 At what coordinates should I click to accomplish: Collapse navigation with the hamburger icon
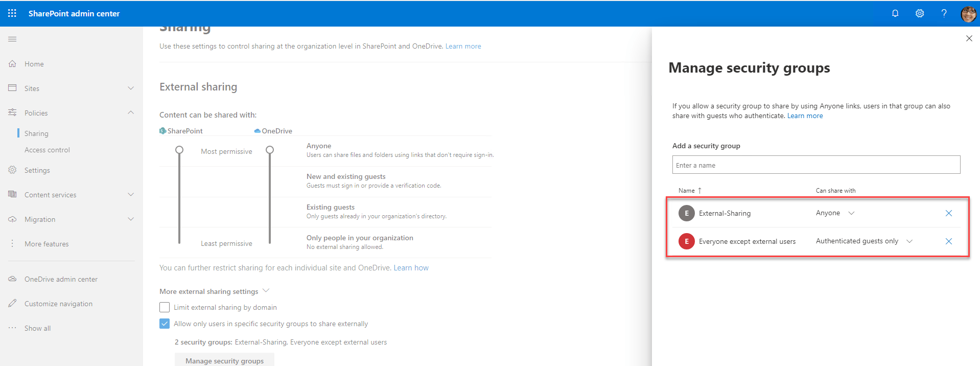click(12, 39)
